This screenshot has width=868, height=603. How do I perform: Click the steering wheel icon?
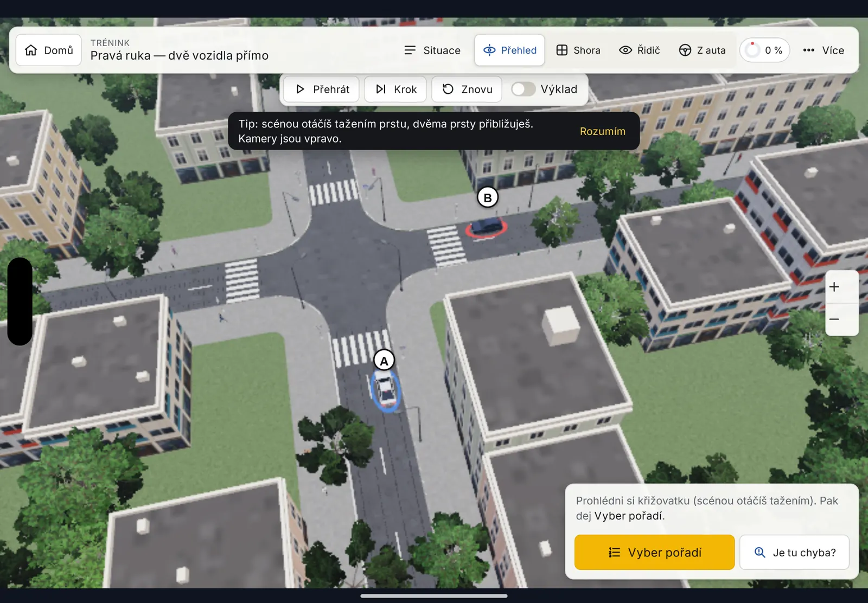685,50
